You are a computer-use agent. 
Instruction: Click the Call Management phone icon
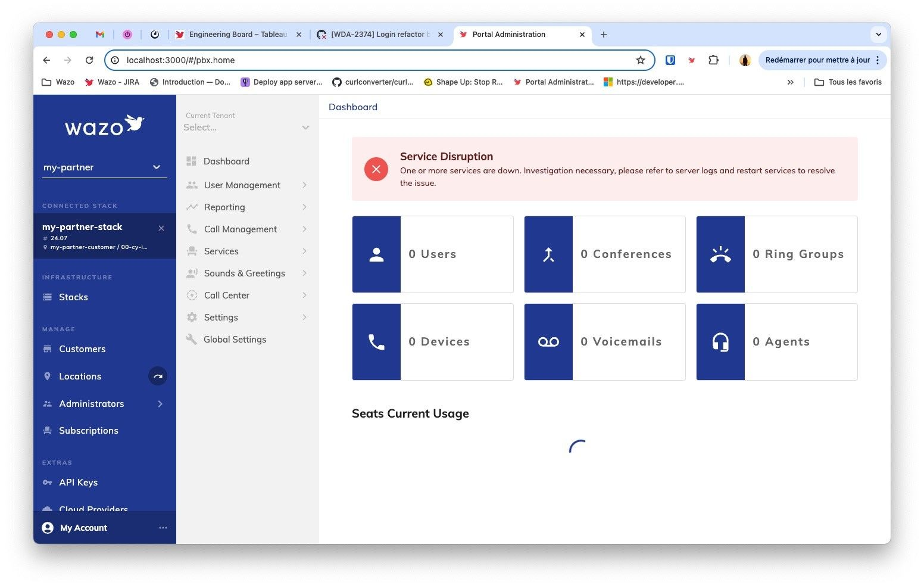[x=192, y=229]
